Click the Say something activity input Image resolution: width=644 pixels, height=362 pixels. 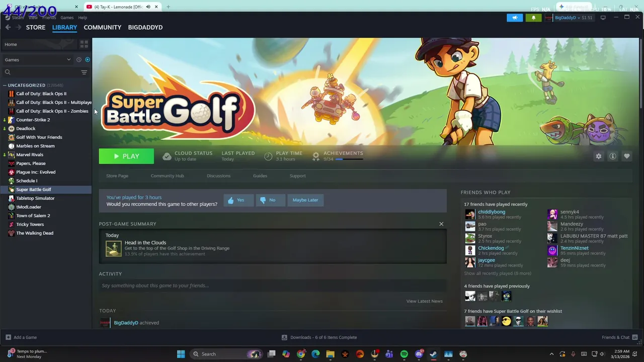pos(272,286)
